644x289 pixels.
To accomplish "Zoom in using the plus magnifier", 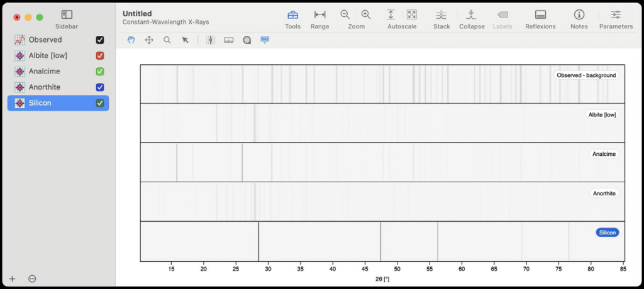I will [366, 14].
